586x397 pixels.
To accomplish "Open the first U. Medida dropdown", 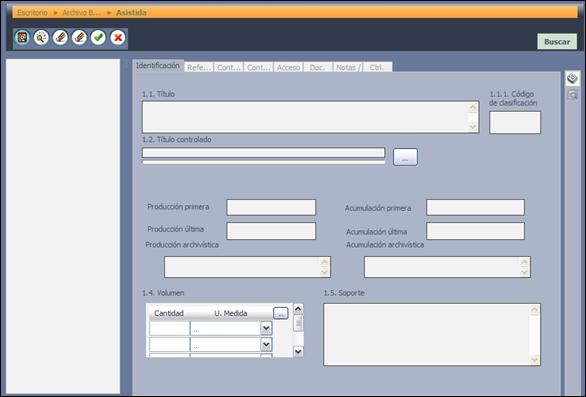I will pyautogui.click(x=266, y=328).
